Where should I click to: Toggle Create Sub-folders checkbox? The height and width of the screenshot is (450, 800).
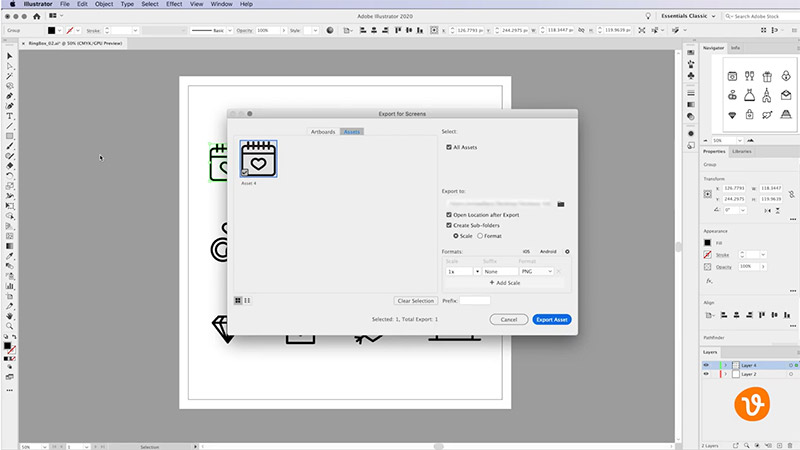449,225
